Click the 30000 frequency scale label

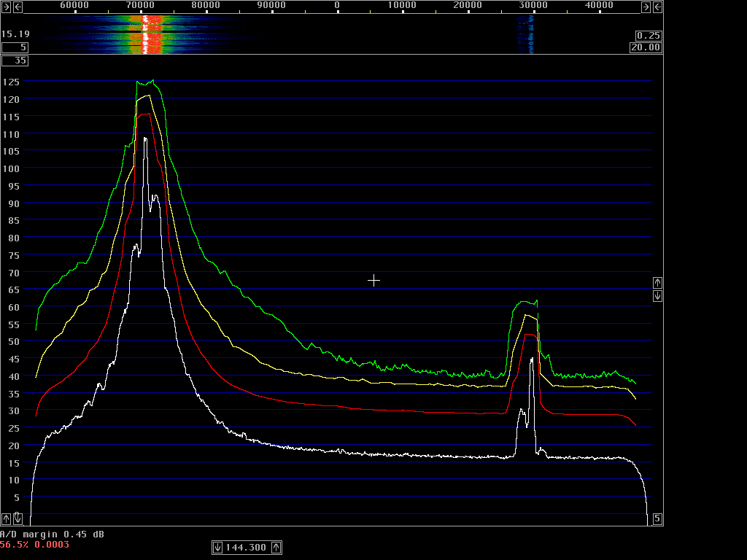click(x=533, y=5)
